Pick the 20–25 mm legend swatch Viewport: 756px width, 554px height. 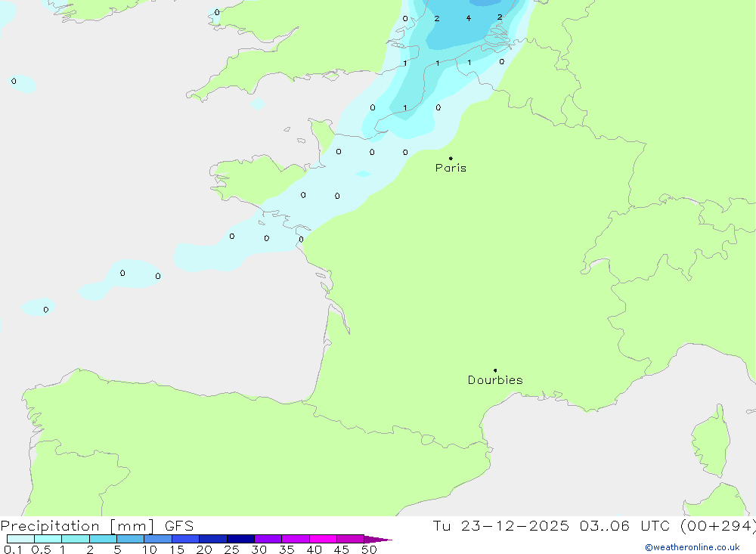213,539
